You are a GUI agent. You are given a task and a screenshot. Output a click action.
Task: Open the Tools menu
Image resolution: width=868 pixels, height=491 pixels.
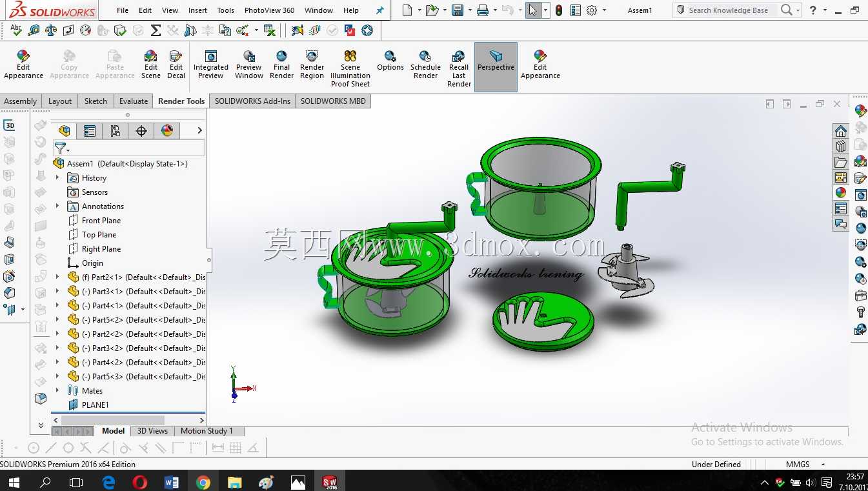tap(226, 10)
